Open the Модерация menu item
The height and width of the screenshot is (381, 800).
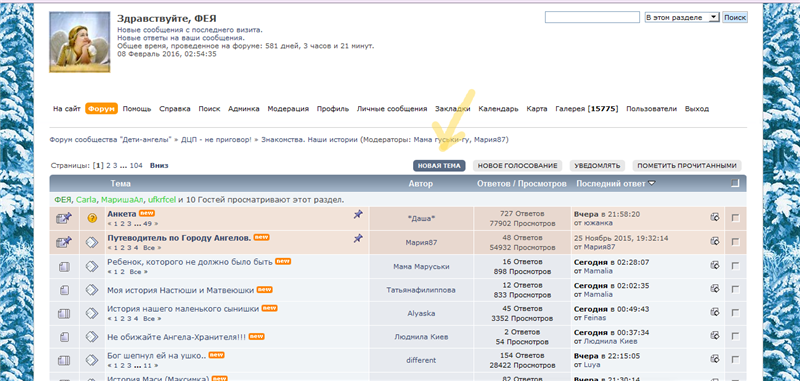point(288,109)
